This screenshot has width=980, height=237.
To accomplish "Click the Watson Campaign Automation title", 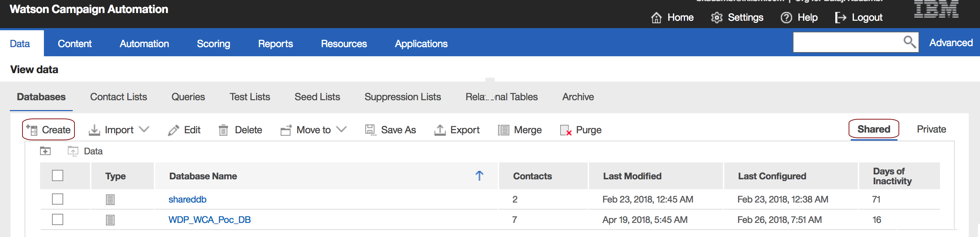I will click(x=89, y=9).
